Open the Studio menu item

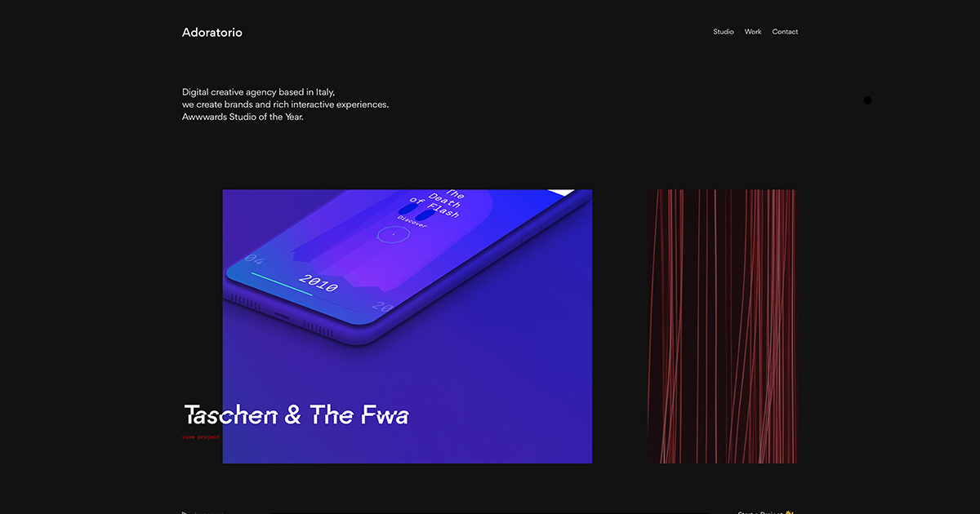(723, 32)
